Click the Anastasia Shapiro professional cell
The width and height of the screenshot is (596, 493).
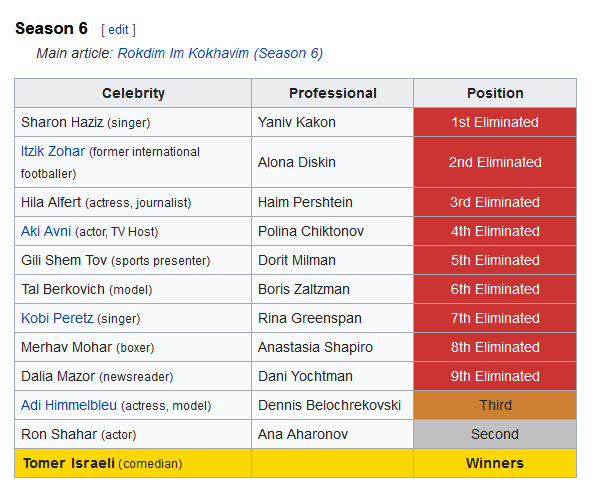point(333,347)
